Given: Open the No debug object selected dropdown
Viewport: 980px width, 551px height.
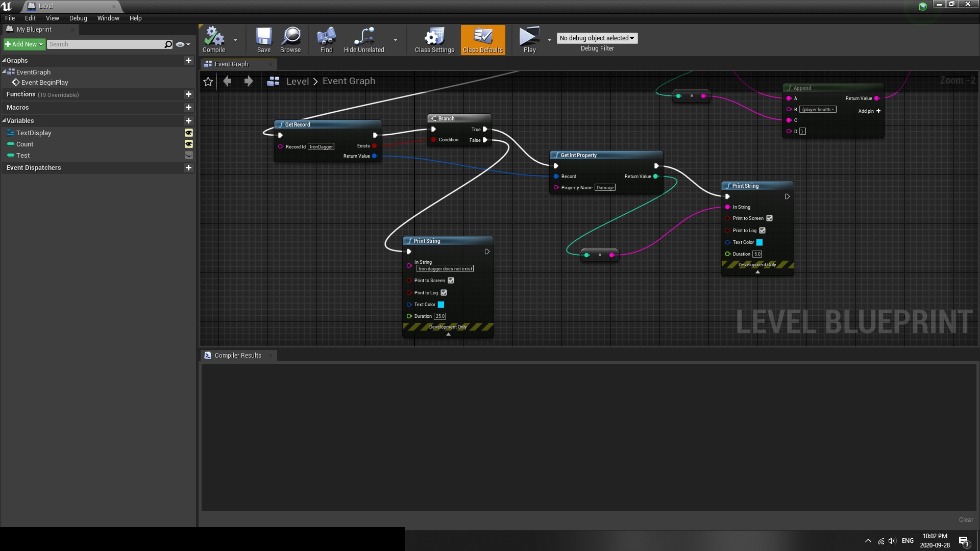Looking at the screenshot, I should [597, 38].
